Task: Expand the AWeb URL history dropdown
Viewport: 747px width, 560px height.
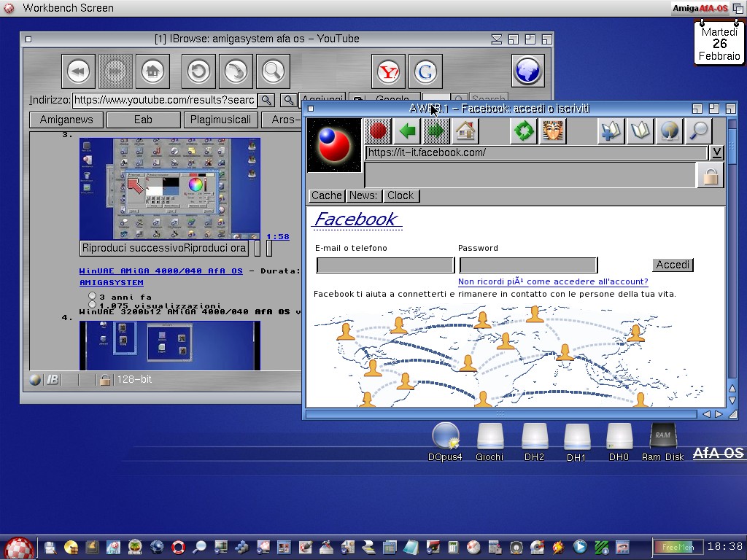Action: [x=717, y=152]
